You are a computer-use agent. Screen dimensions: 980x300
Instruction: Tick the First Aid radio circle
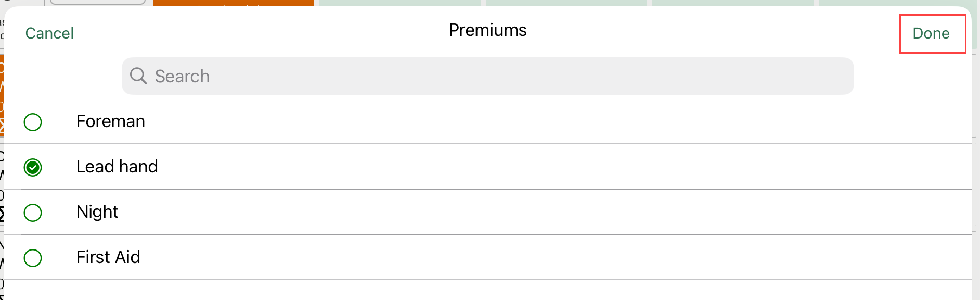[33, 258]
